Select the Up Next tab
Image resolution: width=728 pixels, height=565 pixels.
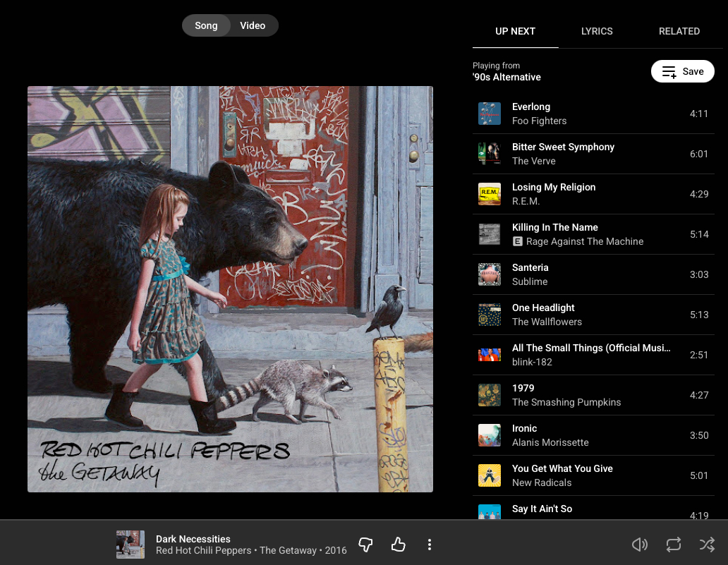click(515, 31)
